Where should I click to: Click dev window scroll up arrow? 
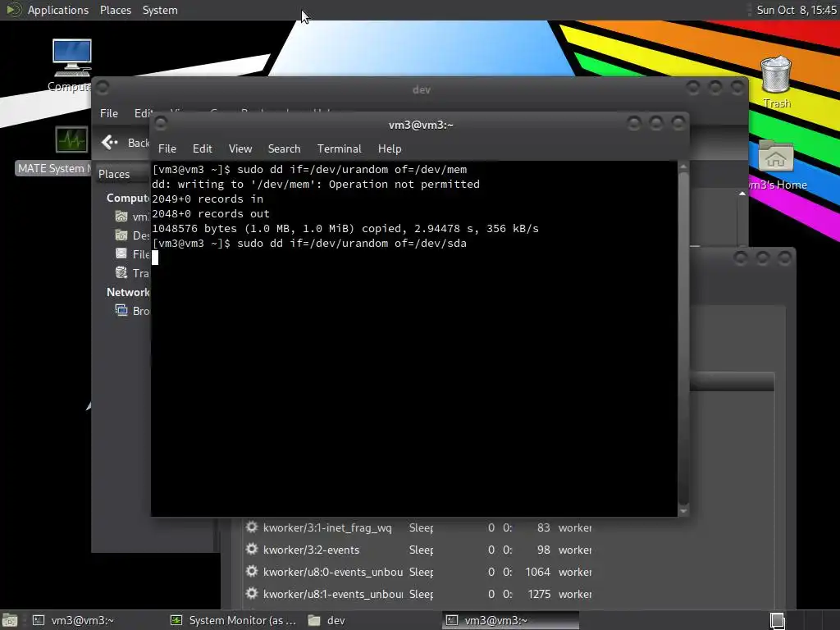point(742,194)
